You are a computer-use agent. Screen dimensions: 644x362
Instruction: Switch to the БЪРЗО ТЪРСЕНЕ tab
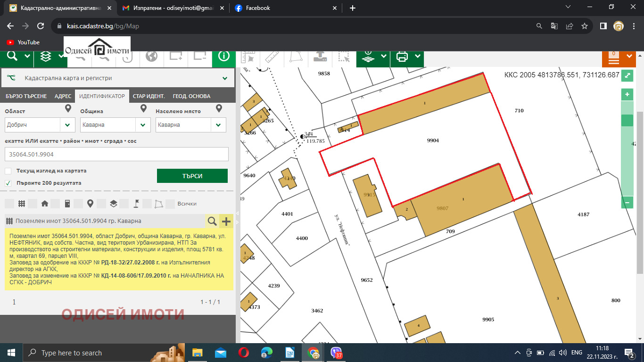pyautogui.click(x=26, y=96)
